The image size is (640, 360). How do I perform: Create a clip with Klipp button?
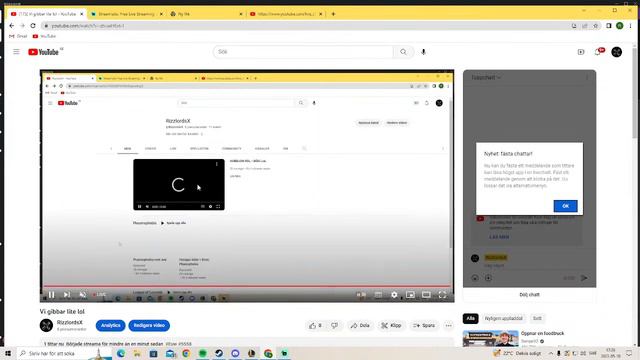click(391, 325)
